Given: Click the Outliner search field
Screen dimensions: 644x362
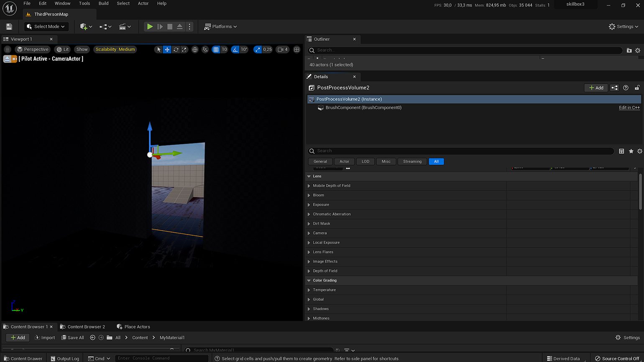Looking at the screenshot, I should point(465,50).
